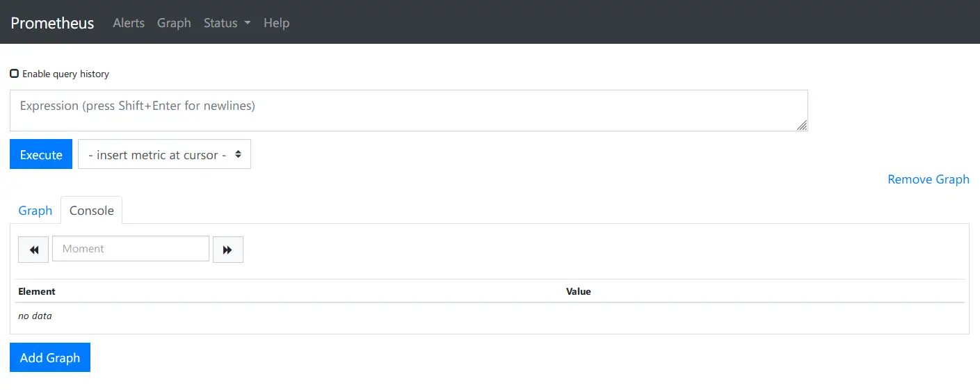This screenshot has width=980, height=390.
Task: Switch to the Graph tab
Action: 35,211
